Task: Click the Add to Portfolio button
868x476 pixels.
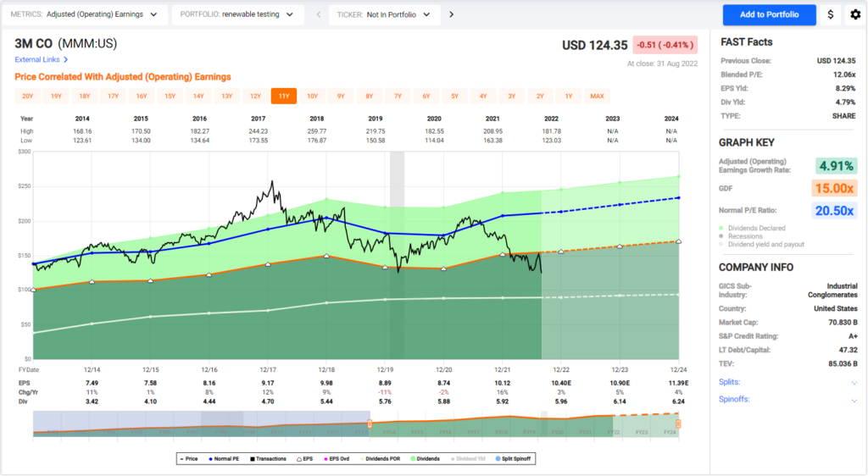Action: coord(770,15)
